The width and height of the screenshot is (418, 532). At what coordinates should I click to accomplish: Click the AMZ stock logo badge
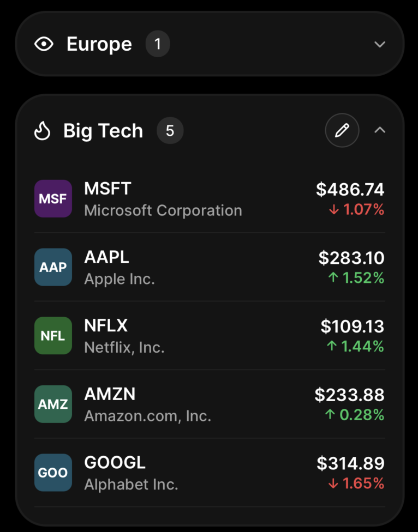[53, 404]
